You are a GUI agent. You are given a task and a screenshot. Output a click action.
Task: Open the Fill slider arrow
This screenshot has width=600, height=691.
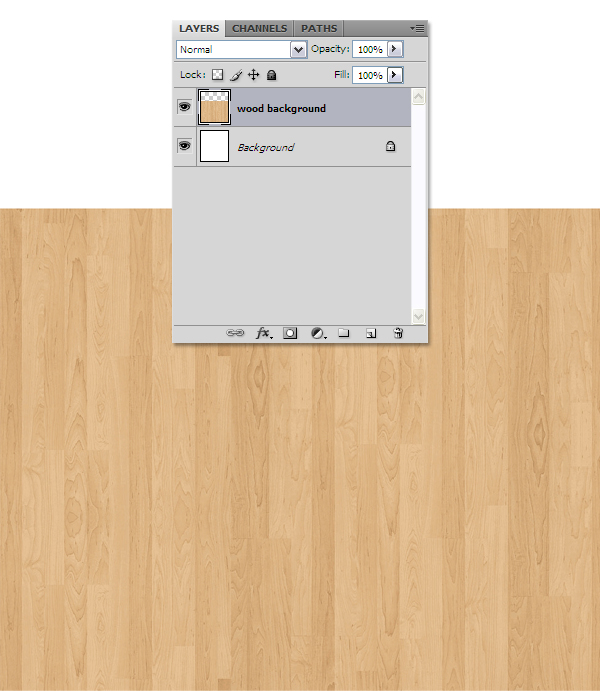(395, 75)
